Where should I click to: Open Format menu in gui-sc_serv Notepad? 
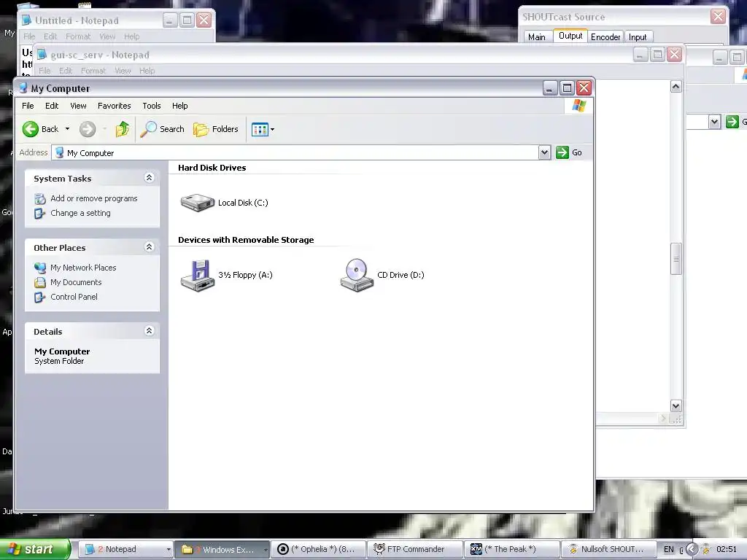click(93, 71)
